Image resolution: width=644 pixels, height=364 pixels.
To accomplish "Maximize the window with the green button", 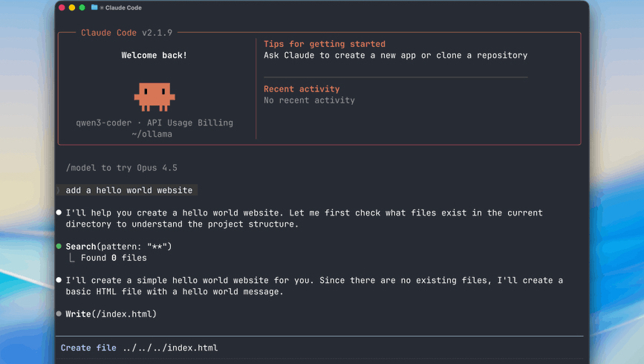I will (x=82, y=7).
